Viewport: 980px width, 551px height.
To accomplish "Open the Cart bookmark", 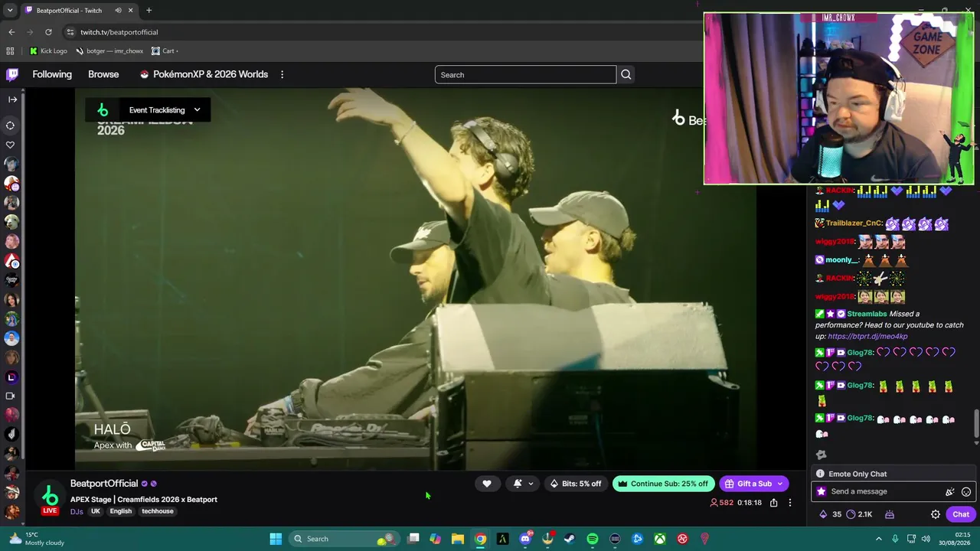I will [165, 51].
